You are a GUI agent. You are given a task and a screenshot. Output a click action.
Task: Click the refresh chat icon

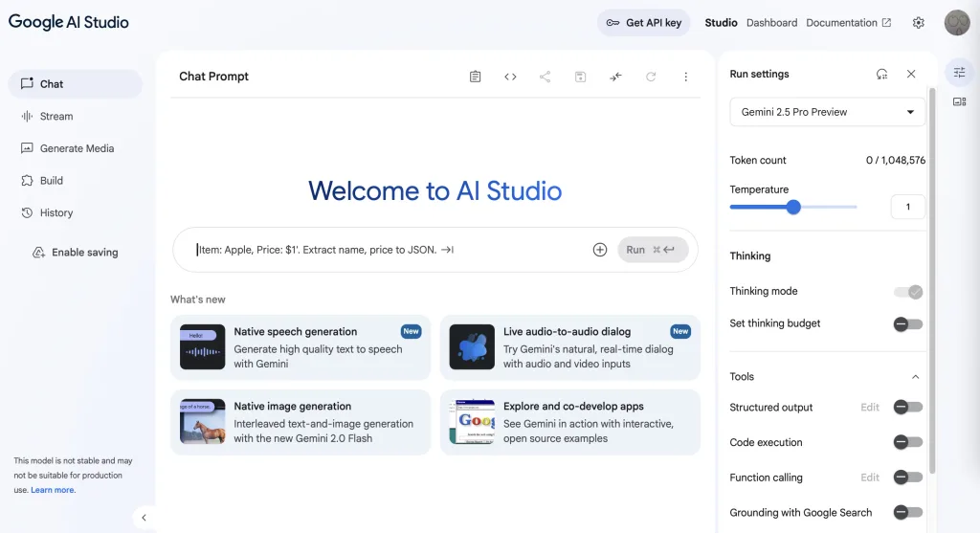tap(651, 77)
